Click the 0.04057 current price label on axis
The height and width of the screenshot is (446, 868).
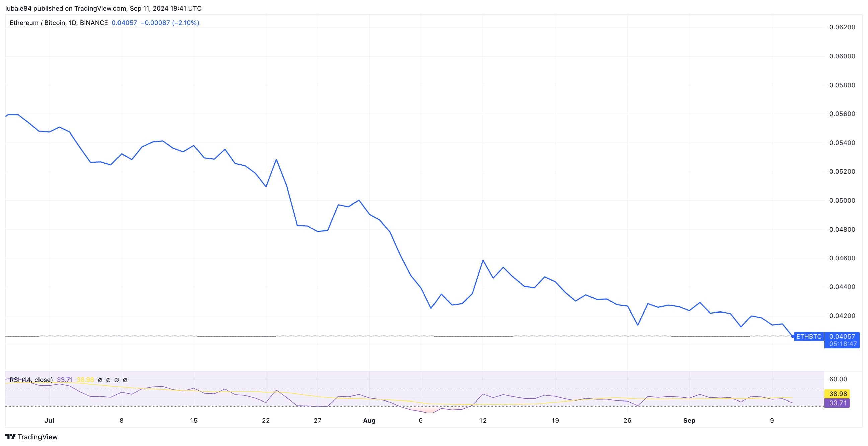(x=842, y=336)
